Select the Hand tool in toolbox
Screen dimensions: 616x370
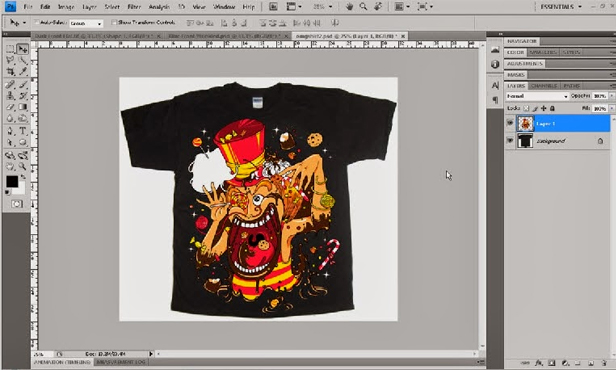[10, 167]
